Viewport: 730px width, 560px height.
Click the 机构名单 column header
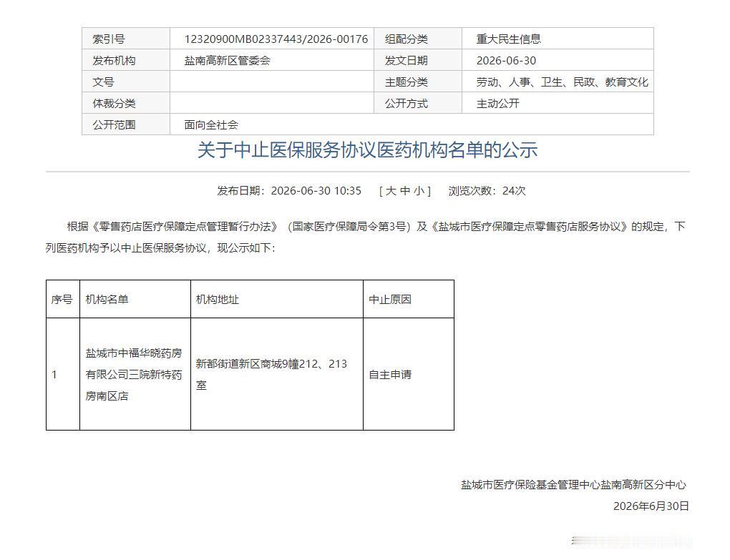click(135, 299)
